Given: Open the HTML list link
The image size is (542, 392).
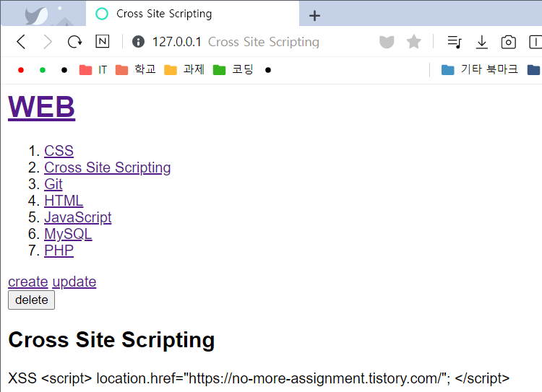Looking at the screenshot, I should 64,201.
